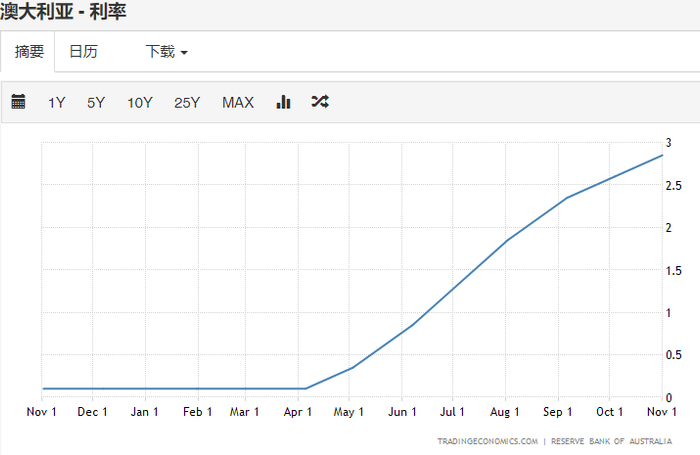This screenshot has width=700, height=455.
Task: Click the TRADINGECONOMICS.COM source link
Action: 488,441
